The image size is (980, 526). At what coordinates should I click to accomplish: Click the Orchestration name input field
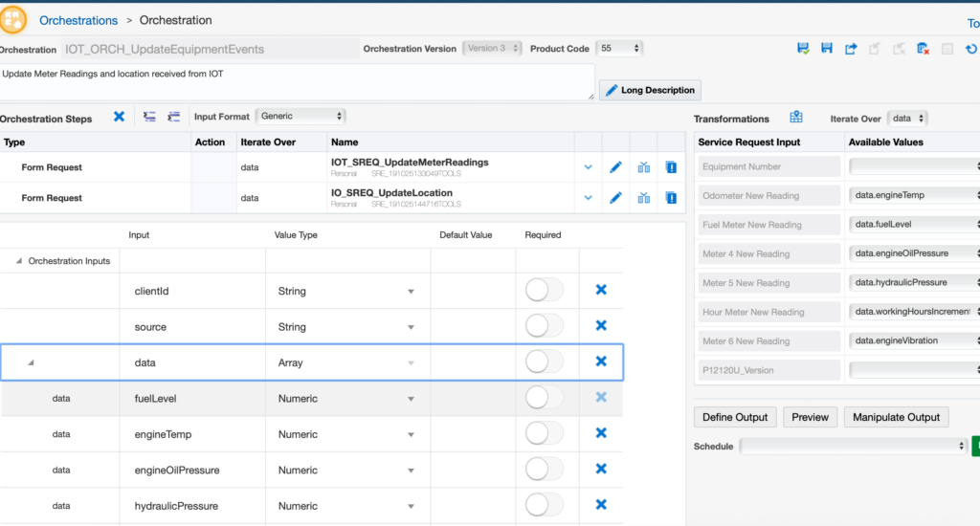(210, 49)
